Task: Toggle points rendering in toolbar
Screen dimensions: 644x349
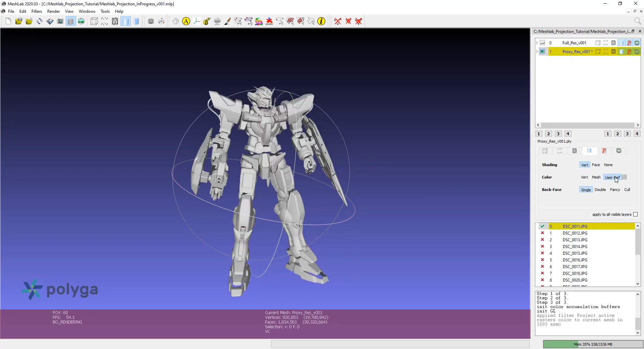Action: click(105, 21)
